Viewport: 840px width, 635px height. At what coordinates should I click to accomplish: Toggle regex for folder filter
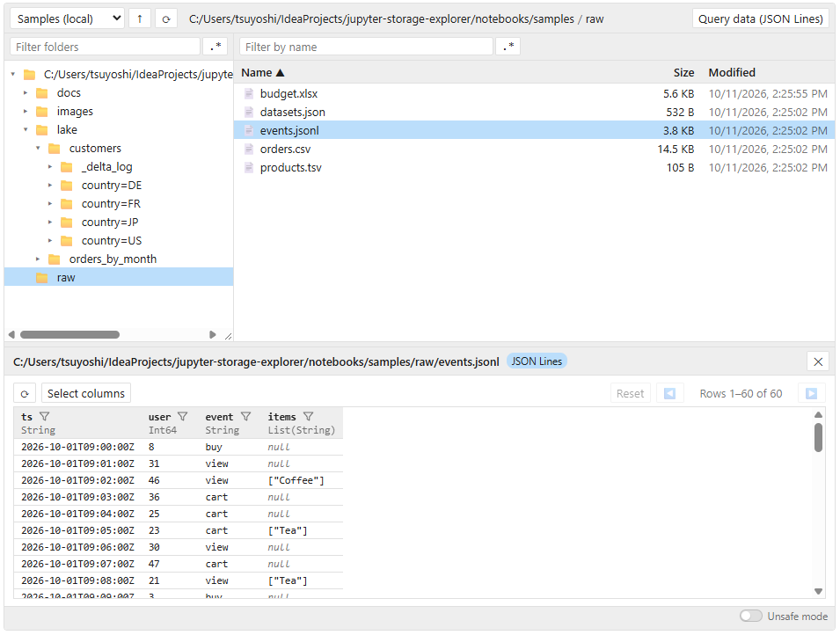215,47
